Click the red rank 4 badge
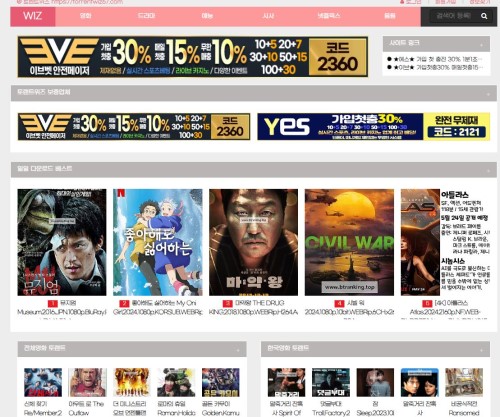Image resolution: width=500 pixels, height=417 pixels. (x=339, y=303)
